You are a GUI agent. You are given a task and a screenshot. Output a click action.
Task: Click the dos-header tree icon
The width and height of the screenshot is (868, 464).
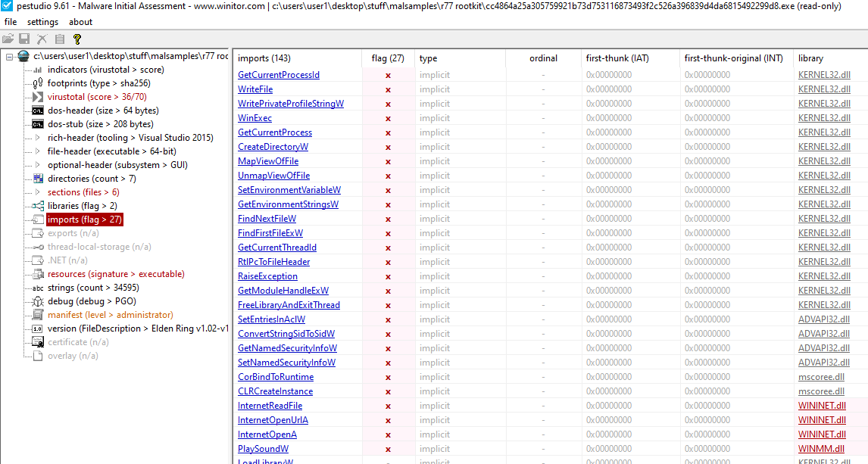pyautogui.click(x=38, y=111)
